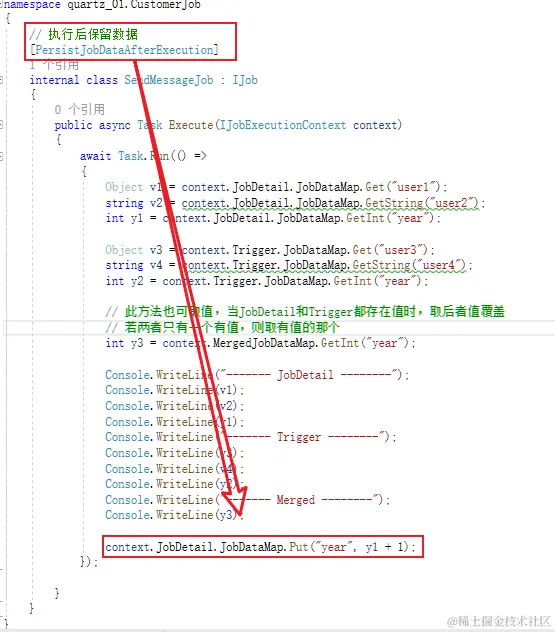The width and height of the screenshot is (555, 632).
Task: Click the 'async' keyword
Action: coord(114,125)
